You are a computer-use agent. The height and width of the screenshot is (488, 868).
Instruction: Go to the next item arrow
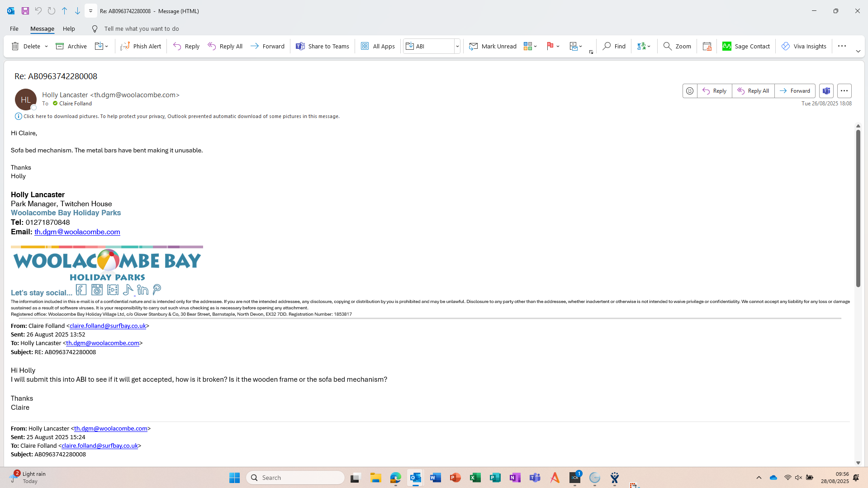pyautogui.click(x=77, y=11)
